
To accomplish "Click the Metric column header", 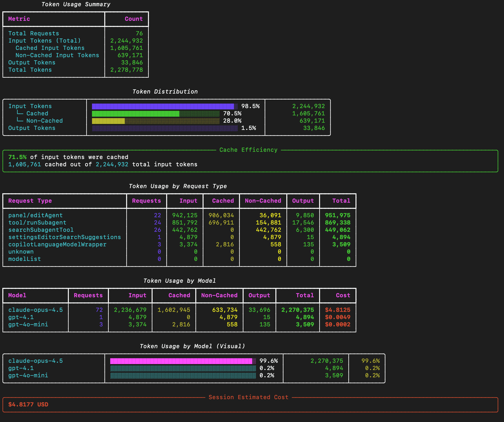I will pyautogui.click(x=19, y=19).
